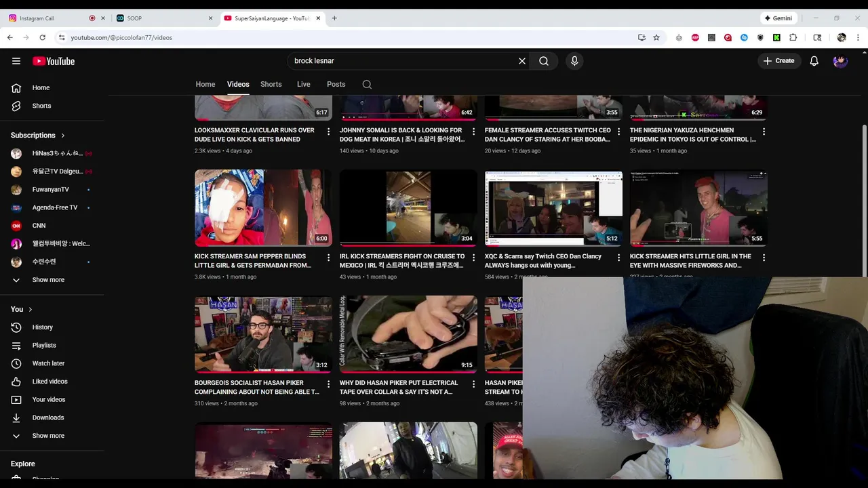Switch to channel Live tab
The height and width of the screenshot is (488, 868).
click(304, 84)
